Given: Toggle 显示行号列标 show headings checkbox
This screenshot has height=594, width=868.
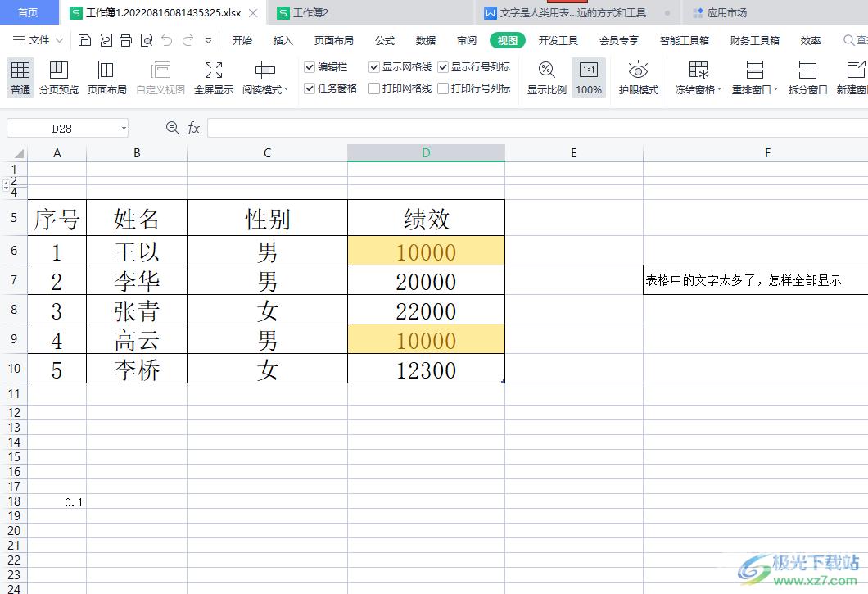Looking at the screenshot, I should 443,67.
